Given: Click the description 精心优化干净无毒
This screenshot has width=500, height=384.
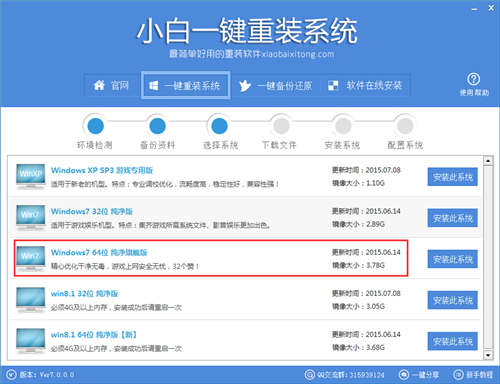Looking at the screenshot, I should point(125,266).
